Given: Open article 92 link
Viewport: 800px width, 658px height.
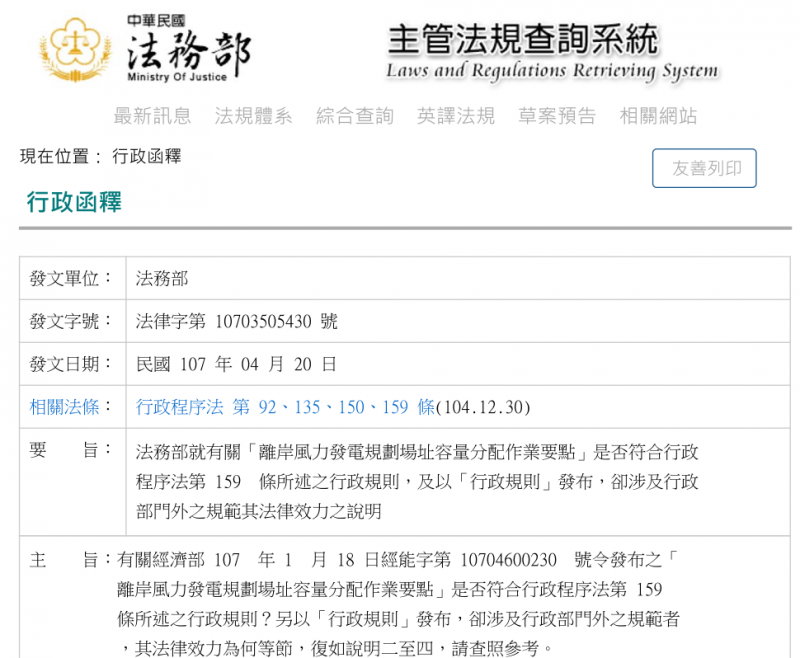Looking at the screenshot, I should (264, 407).
